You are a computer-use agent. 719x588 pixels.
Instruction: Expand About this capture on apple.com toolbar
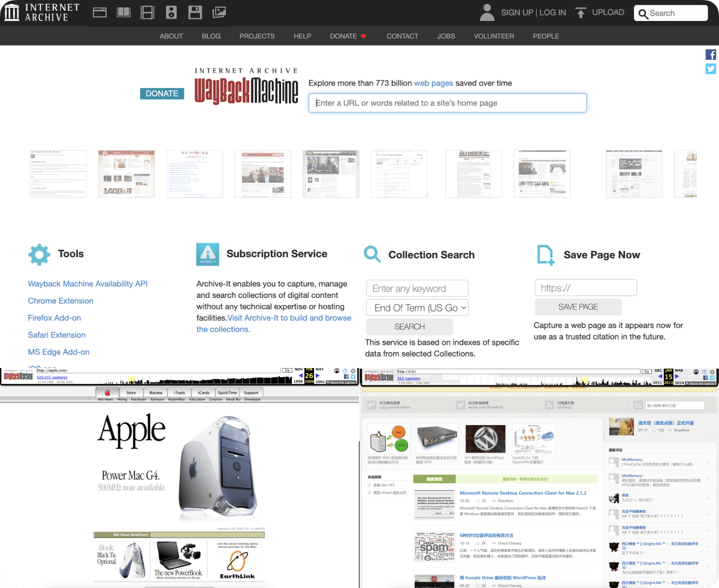pos(341,382)
